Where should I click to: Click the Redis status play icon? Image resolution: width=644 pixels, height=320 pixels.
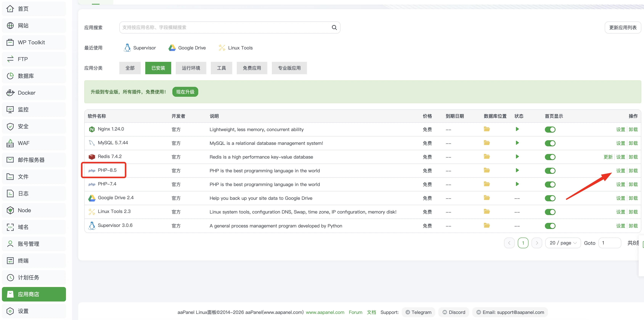tap(517, 157)
